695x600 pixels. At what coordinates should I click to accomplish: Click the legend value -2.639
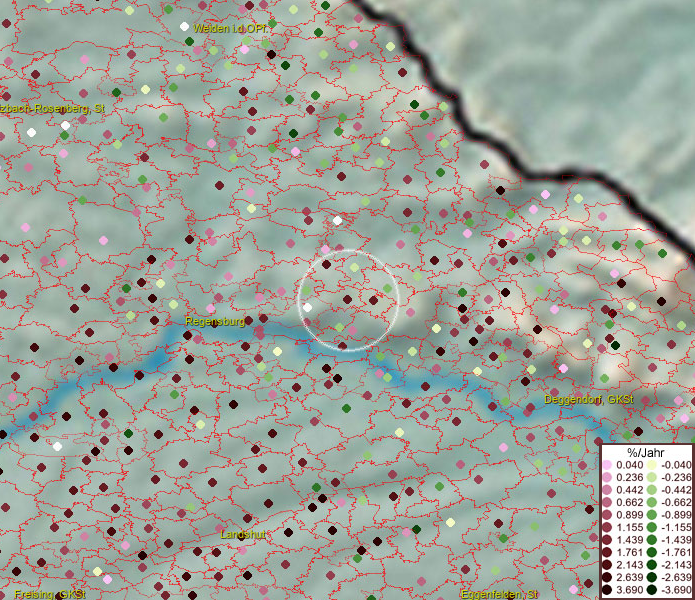[676, 577]
